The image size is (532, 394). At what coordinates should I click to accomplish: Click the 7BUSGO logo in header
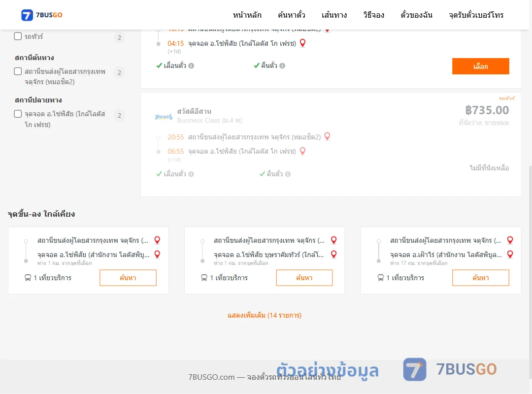[x=42, y=15]
